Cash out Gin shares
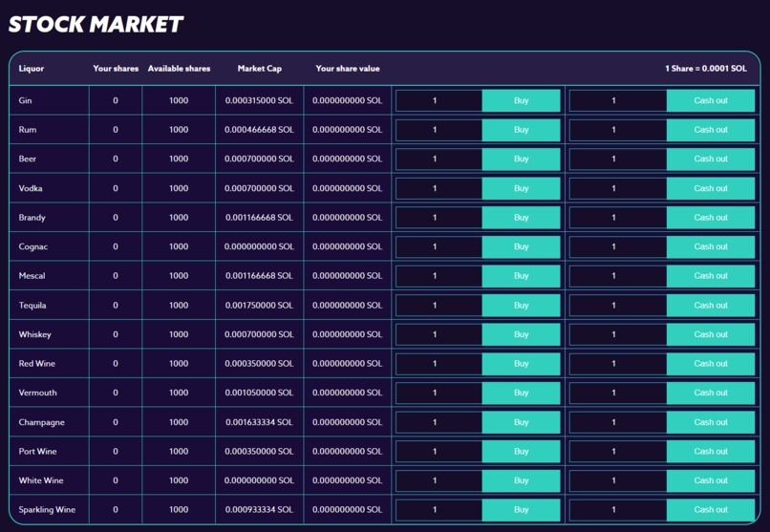Screen dimensions: 770x532 [711, 100]
